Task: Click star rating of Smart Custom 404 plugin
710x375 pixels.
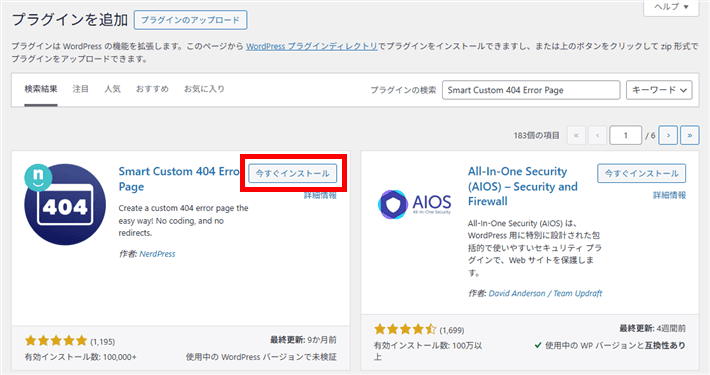Action: [x=56, y=341]
